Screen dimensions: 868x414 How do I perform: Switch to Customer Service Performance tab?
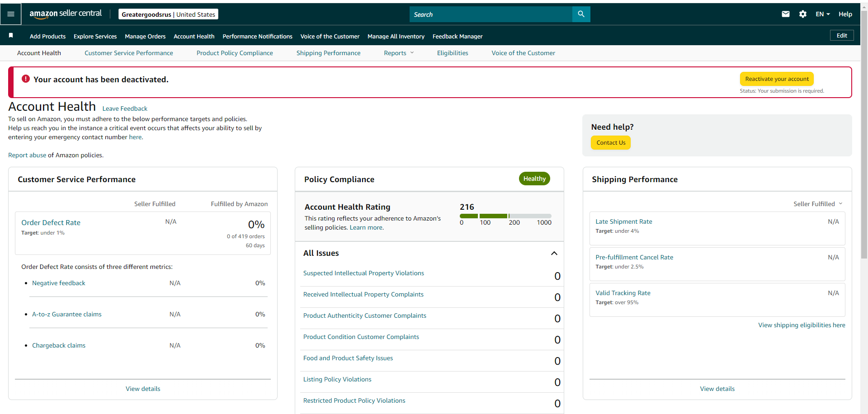[x=128, y=53]
